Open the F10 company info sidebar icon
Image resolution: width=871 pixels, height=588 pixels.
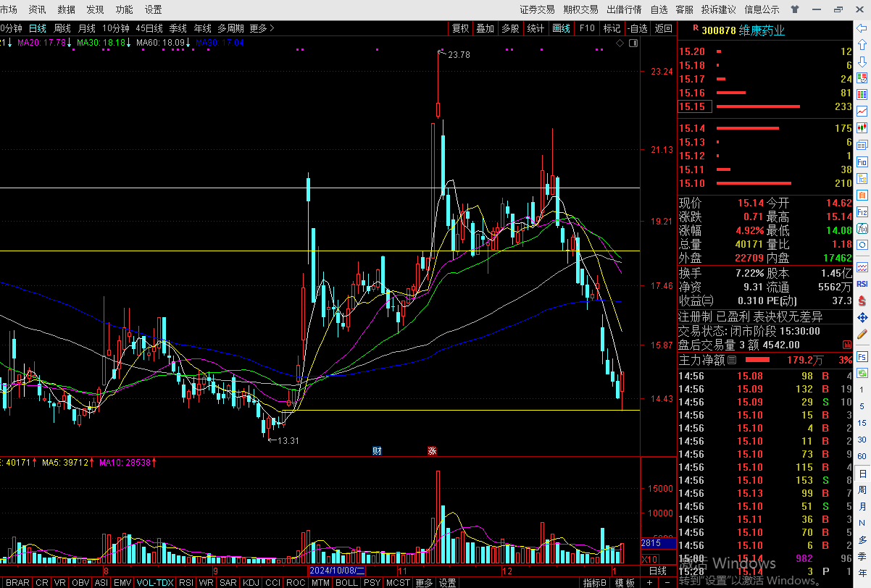pos(862,162)
